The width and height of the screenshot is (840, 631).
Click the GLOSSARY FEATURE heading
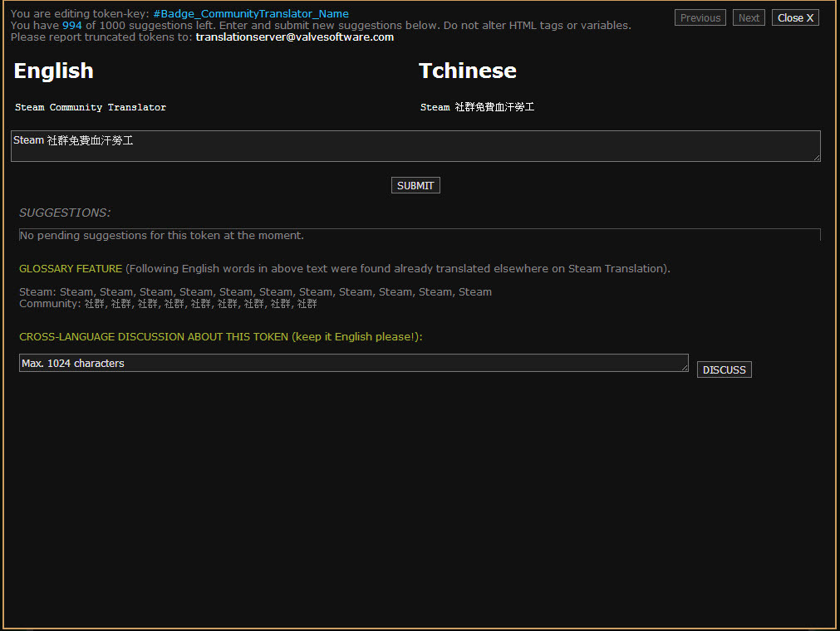pos(71,269)
